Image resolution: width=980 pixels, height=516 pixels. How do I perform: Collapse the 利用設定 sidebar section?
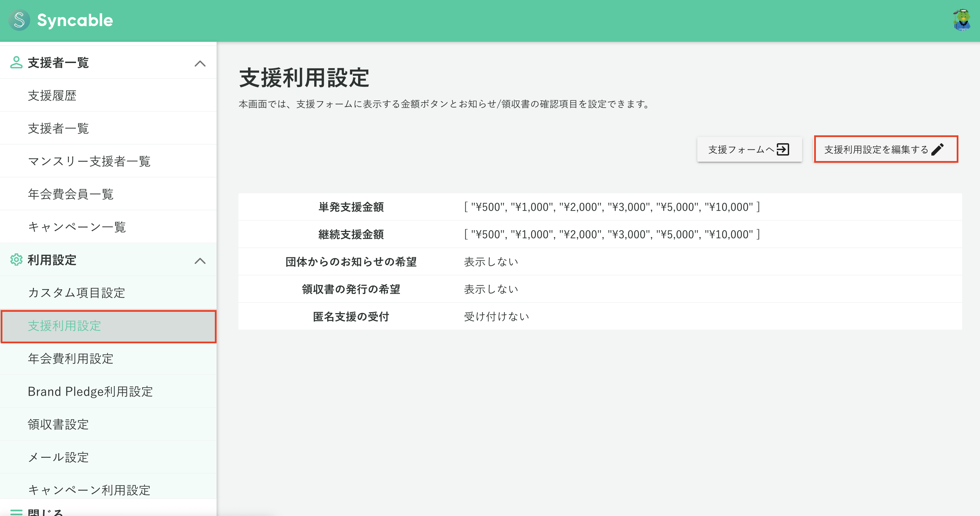click(x=200, y=261)
